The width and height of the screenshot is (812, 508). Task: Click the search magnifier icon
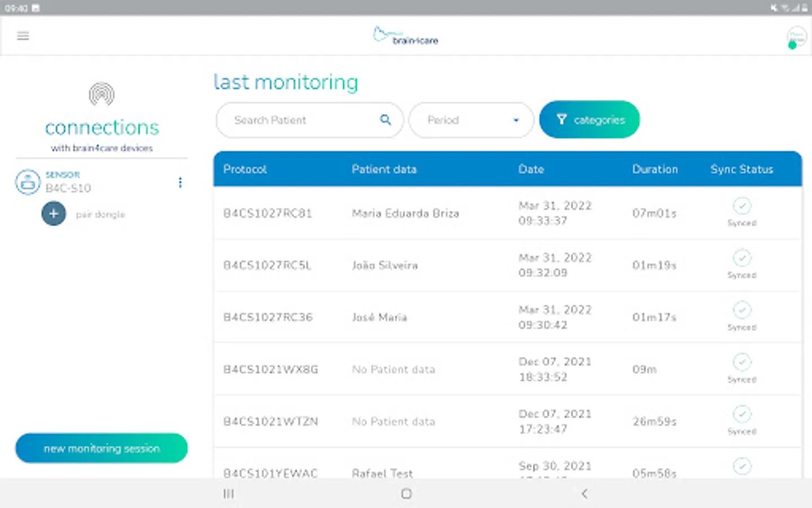[x=386, y=120]
